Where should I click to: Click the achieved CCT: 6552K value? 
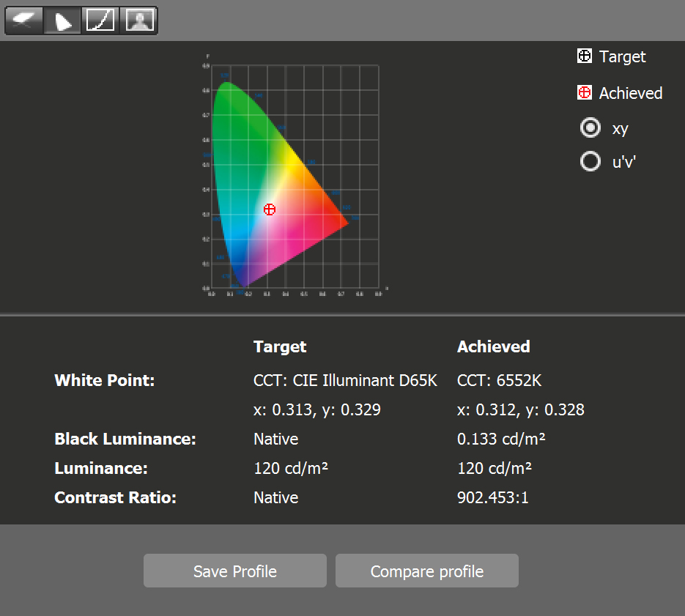click(x=499, y=381)
